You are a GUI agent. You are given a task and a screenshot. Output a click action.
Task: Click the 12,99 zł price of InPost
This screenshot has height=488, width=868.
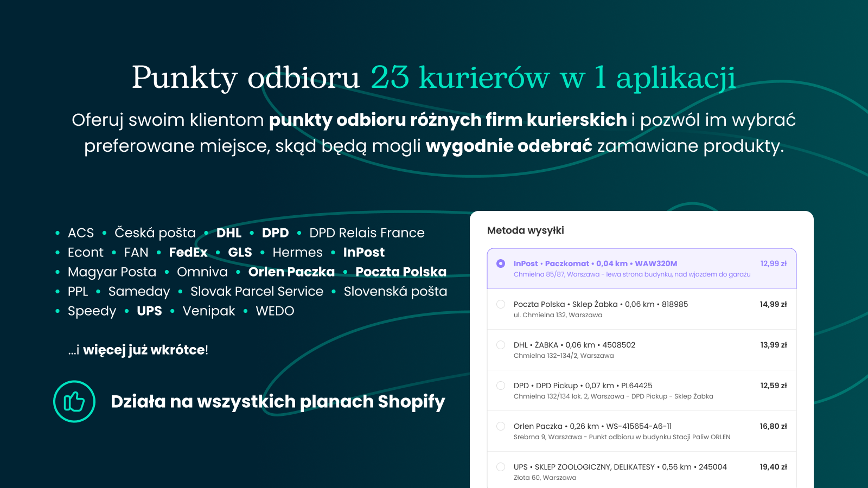(774, 264)
